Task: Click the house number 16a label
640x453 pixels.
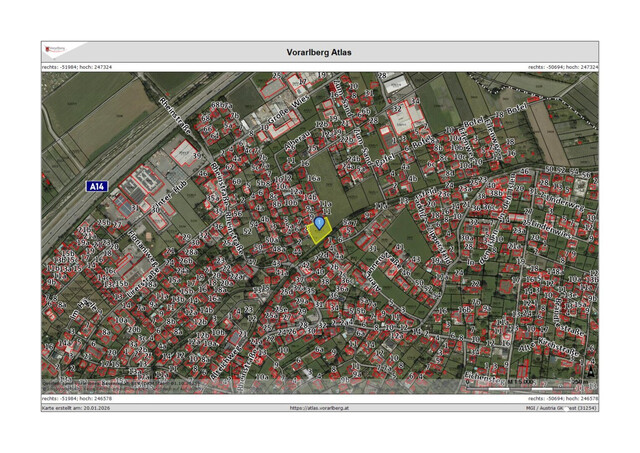Action: coord(314,178)
